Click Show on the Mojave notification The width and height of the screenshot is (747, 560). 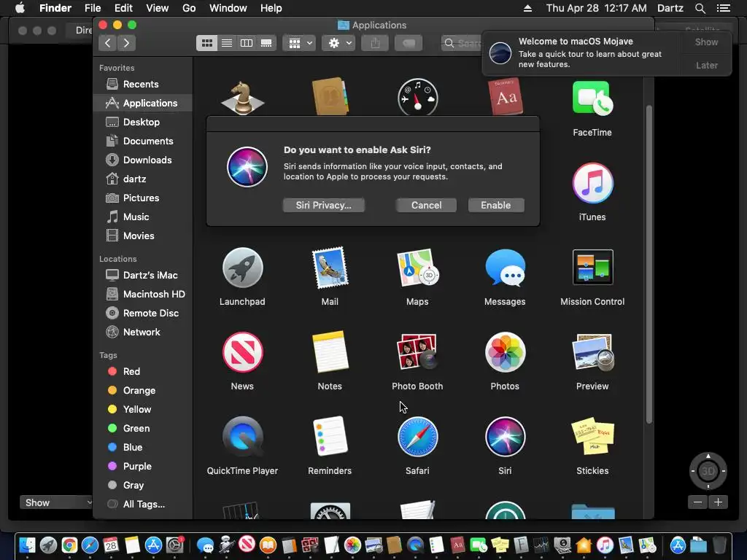[706, 42]
